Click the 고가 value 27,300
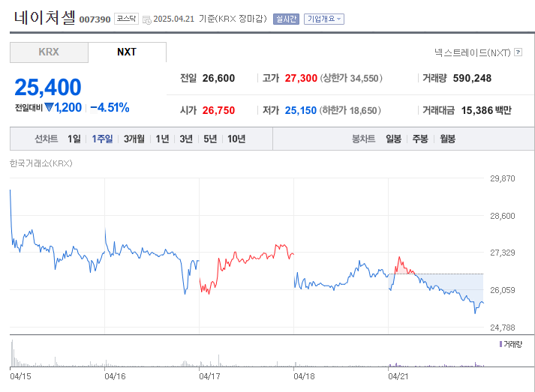The width and height of the screenshot is (535, 392). (301, 79)
